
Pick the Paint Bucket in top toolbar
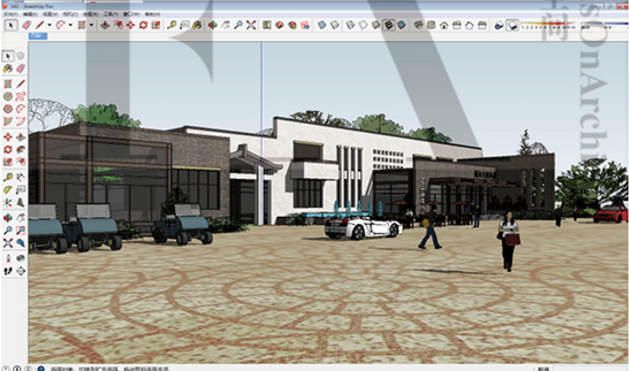click(197, 25)
